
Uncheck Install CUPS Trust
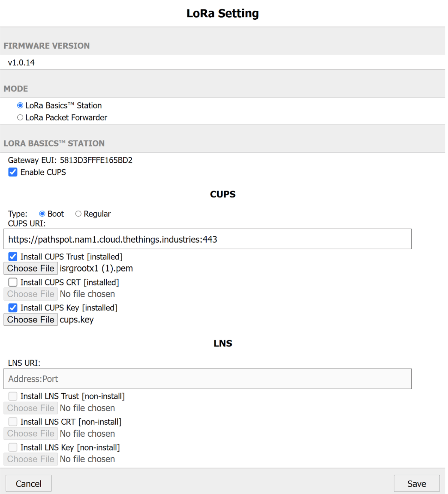(x=13, y=256)
